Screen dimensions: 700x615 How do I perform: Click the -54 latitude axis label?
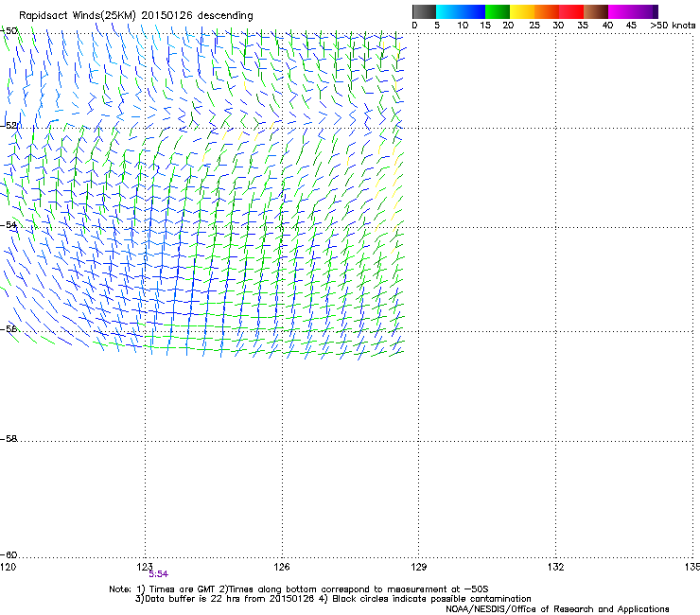pyautogui.click(x=9, y=224)
